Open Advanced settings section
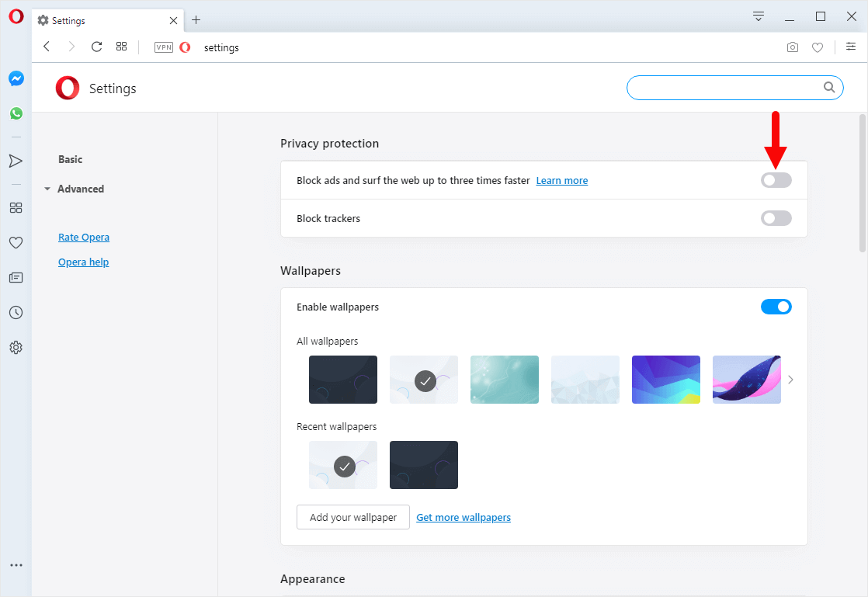Screen dimensions: 868x597 [x=81, y=189]
